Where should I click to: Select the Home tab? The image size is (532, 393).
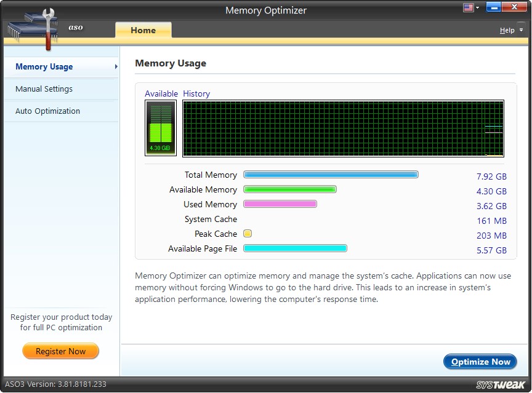(143, 30)
